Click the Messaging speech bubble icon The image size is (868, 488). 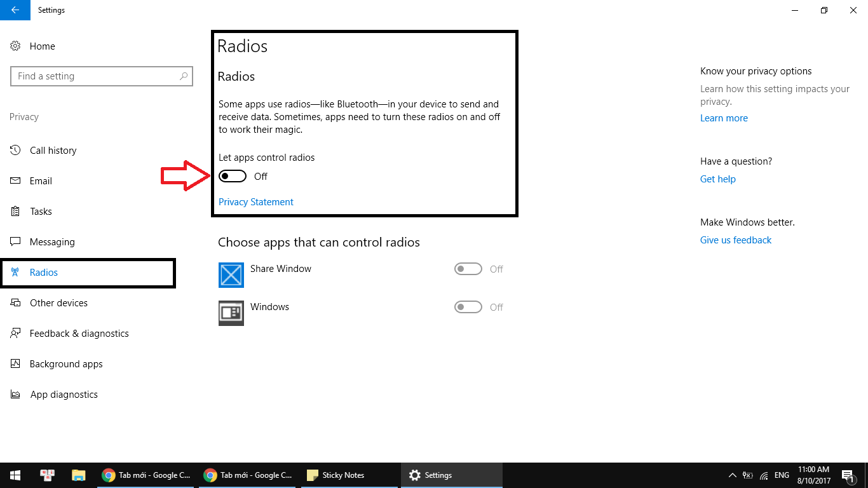[x=16, y=242]
